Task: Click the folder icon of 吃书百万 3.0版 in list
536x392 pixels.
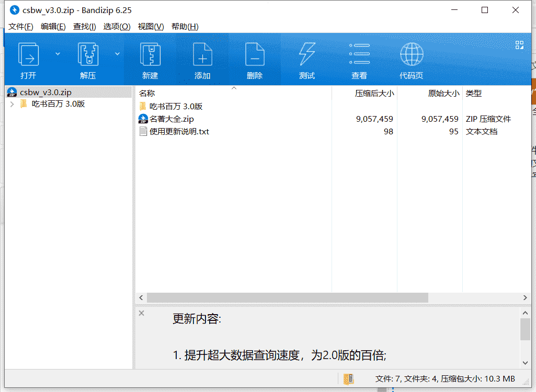Action: 143,106
